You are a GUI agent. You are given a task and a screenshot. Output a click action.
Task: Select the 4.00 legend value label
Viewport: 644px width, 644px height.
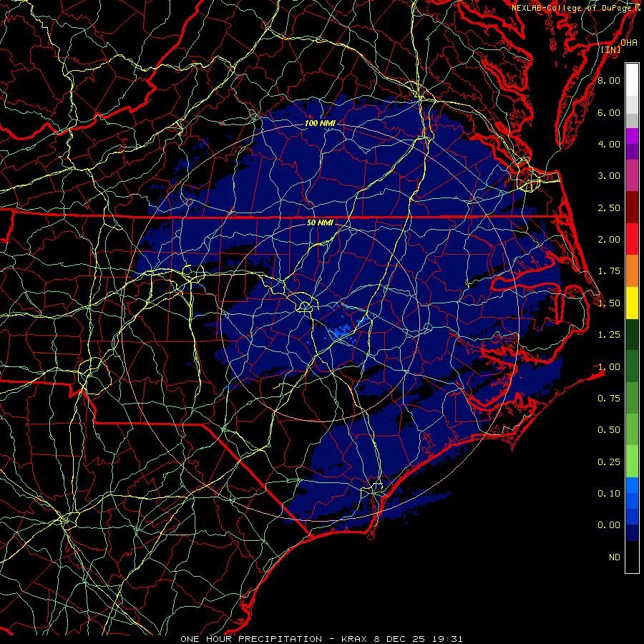tap(609, 144)
